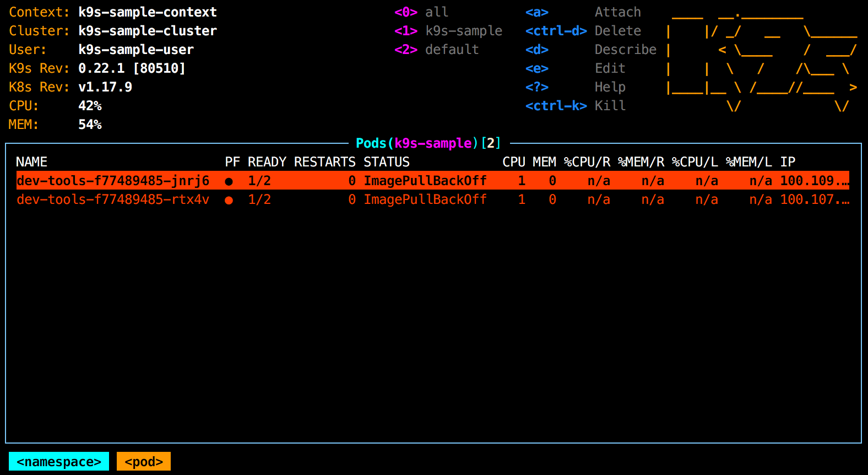Click the <ctrl-d> shortcut key label
Viewport: 868px width, 475px height.
556,31
